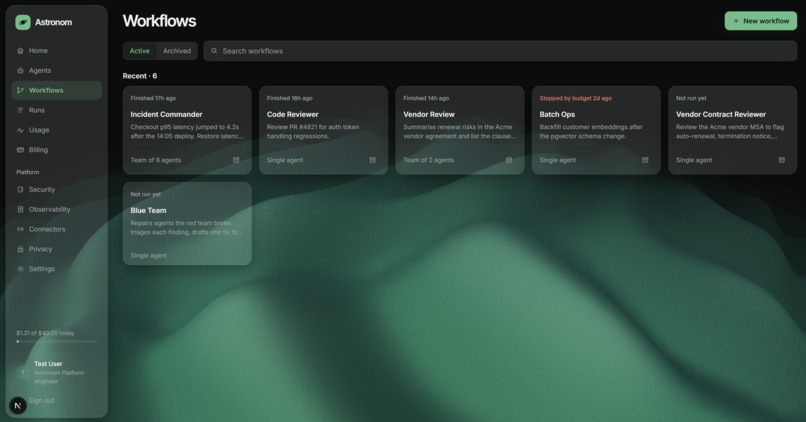Click the Workflows branch icon in sidebar
806x422 pixels.
20,90
